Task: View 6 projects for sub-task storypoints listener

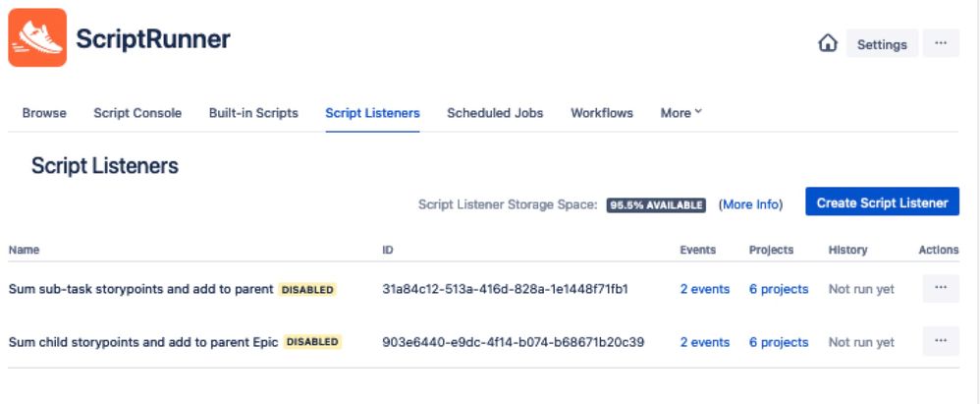Action: pos(779,289)
